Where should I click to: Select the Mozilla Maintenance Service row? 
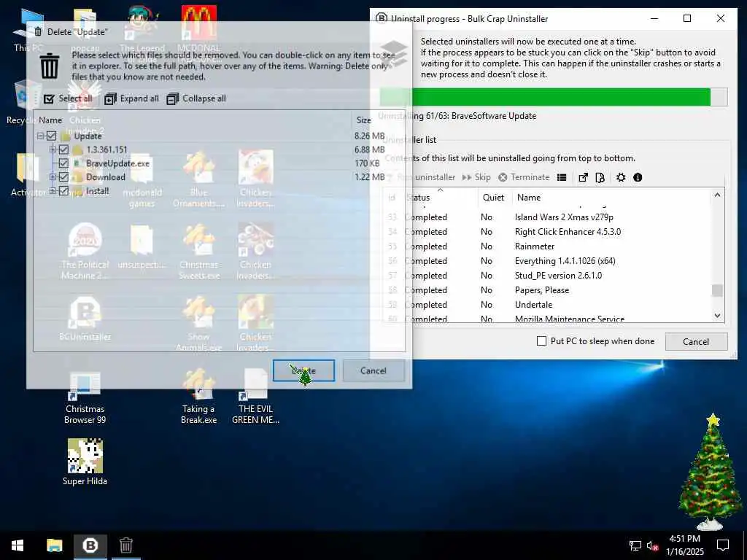click(547, 318)
